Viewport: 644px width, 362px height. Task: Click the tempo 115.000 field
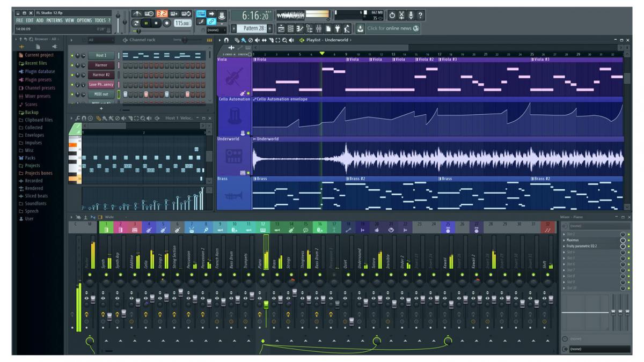[x=182, y=23]
